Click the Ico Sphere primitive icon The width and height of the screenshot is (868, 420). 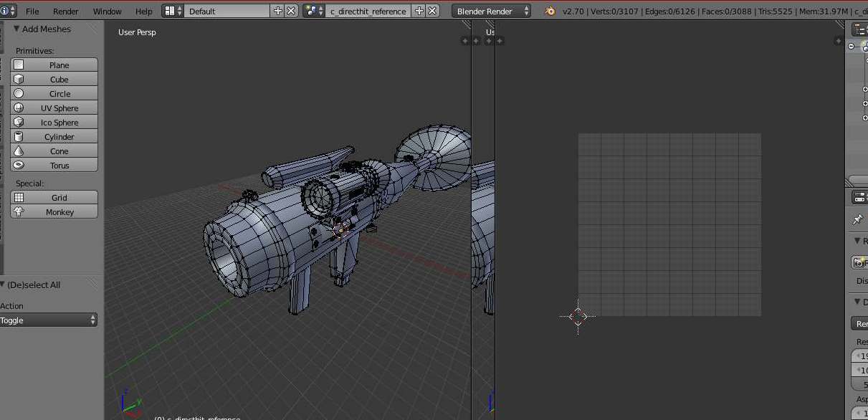tap(19, 122)
